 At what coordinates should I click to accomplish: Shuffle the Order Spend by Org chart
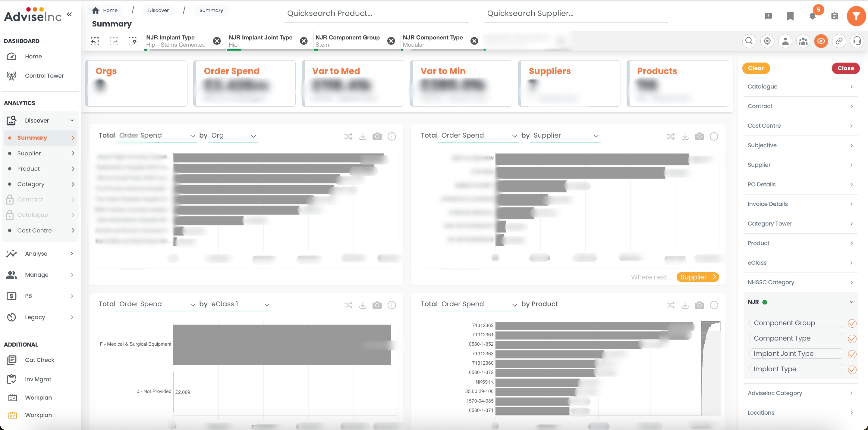[x=348, y=136]
